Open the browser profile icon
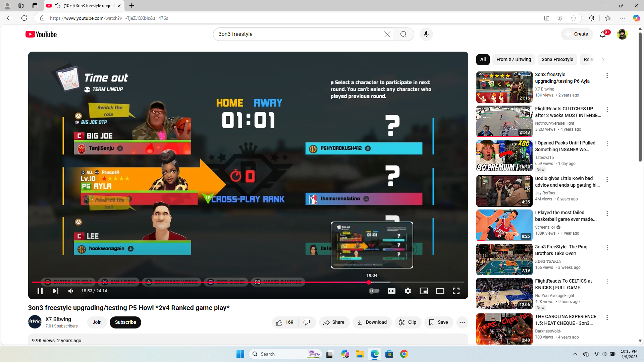This screenshot has width=644, height=362. (7, 6)
